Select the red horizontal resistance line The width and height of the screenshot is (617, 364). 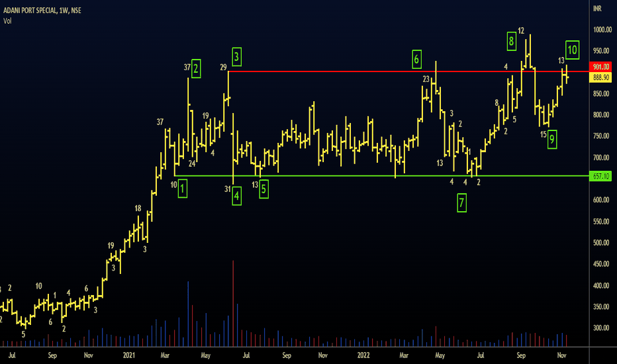(x=408, y=71)
